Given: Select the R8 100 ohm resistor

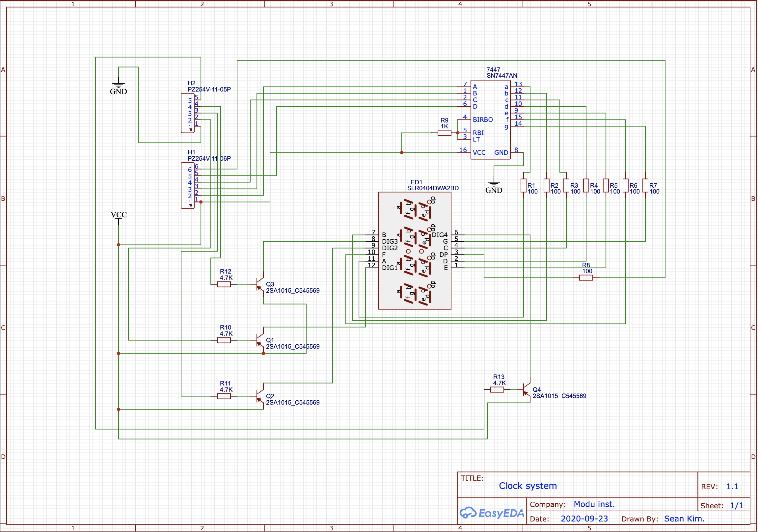Looking at the screenshot, I should (x=586, y=278).
